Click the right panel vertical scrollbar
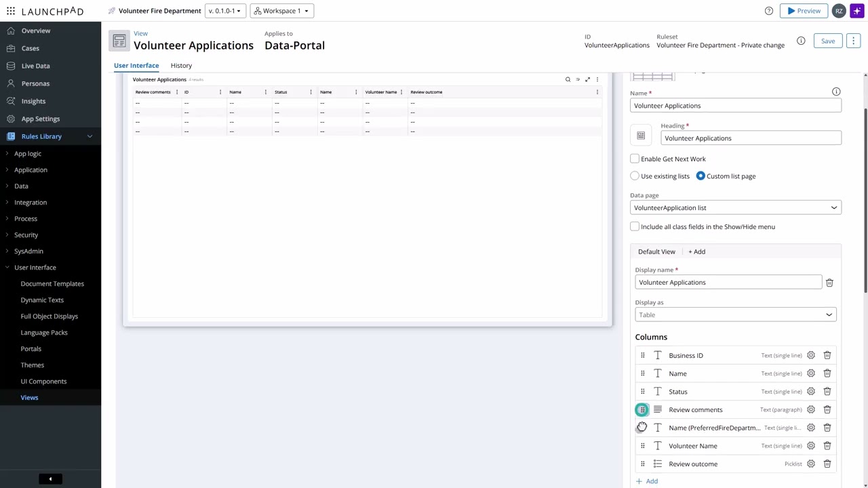868x488 pixels. (x=865, y=200)
